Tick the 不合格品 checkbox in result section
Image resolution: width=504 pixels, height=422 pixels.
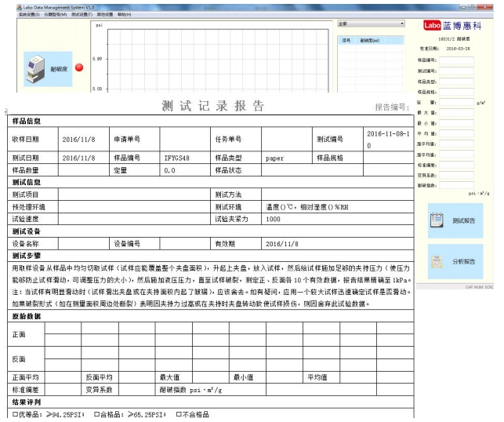(179, 414)
